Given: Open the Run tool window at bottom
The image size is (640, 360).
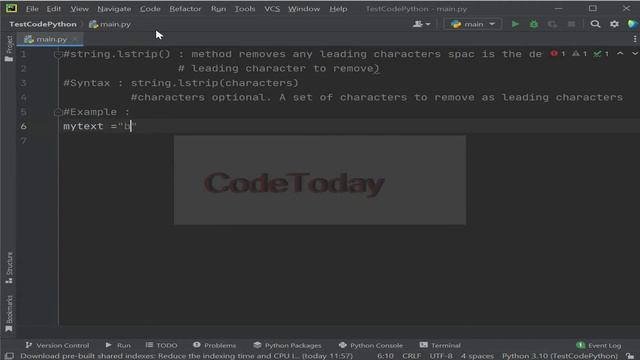Looking at the screenshot, I should pos(118,345).
